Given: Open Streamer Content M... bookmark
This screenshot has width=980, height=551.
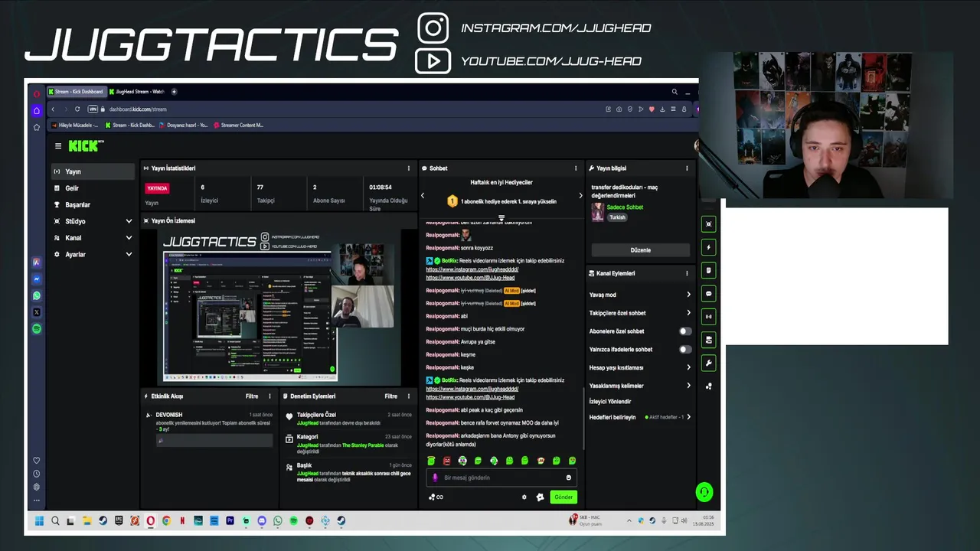Looking at the screenshot, I should point(239,125).
